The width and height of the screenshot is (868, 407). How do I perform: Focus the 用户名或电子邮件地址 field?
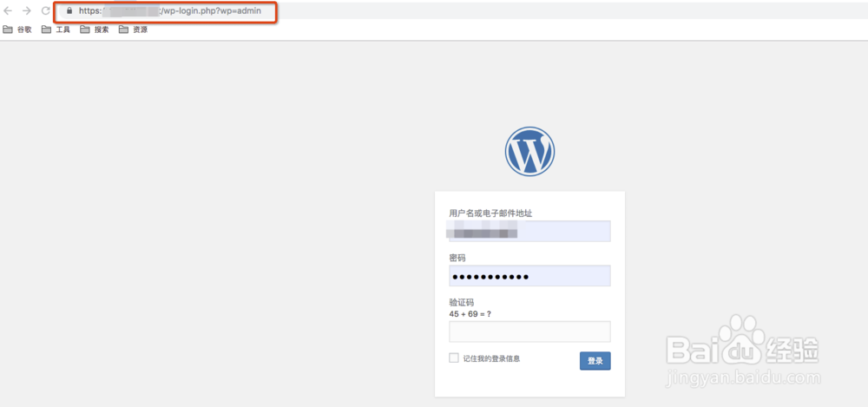pyautogui.click(x=529, y=231)
